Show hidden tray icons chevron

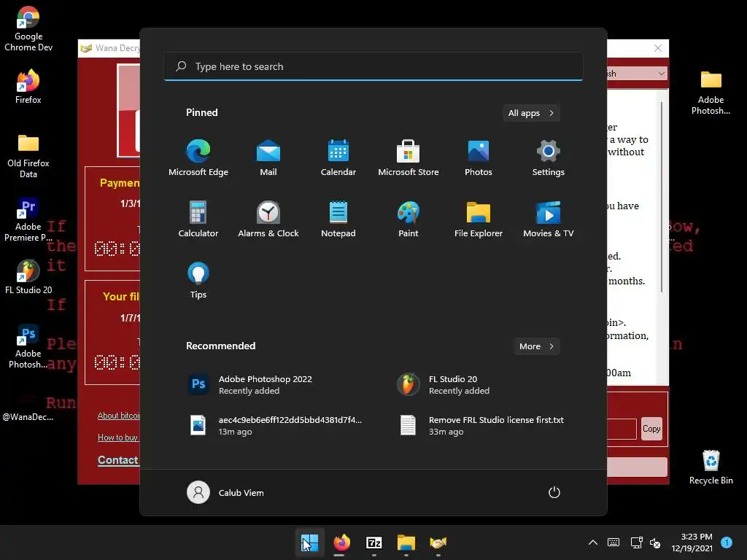(x=592, y=542)
